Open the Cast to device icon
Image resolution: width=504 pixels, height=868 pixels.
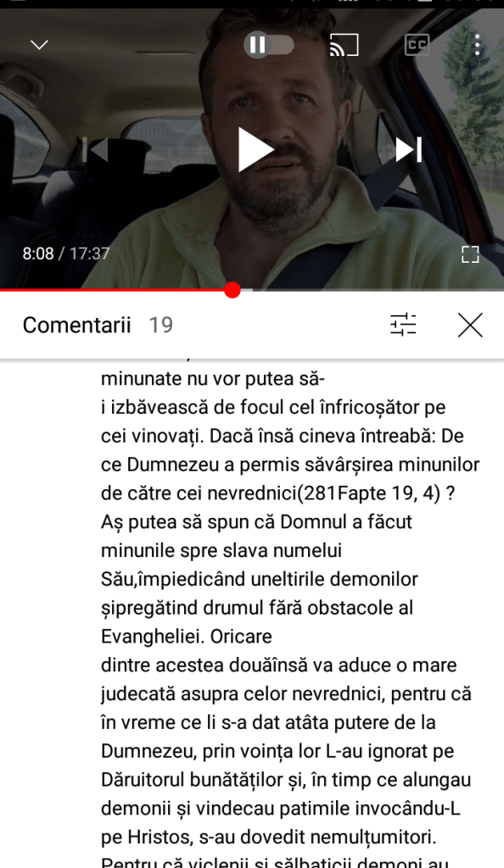point(344,45)
